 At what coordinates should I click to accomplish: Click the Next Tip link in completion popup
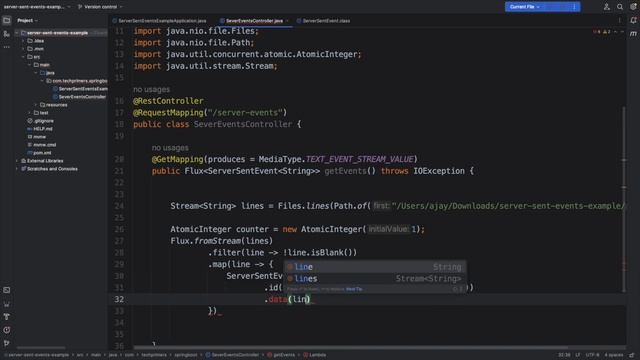354,289
